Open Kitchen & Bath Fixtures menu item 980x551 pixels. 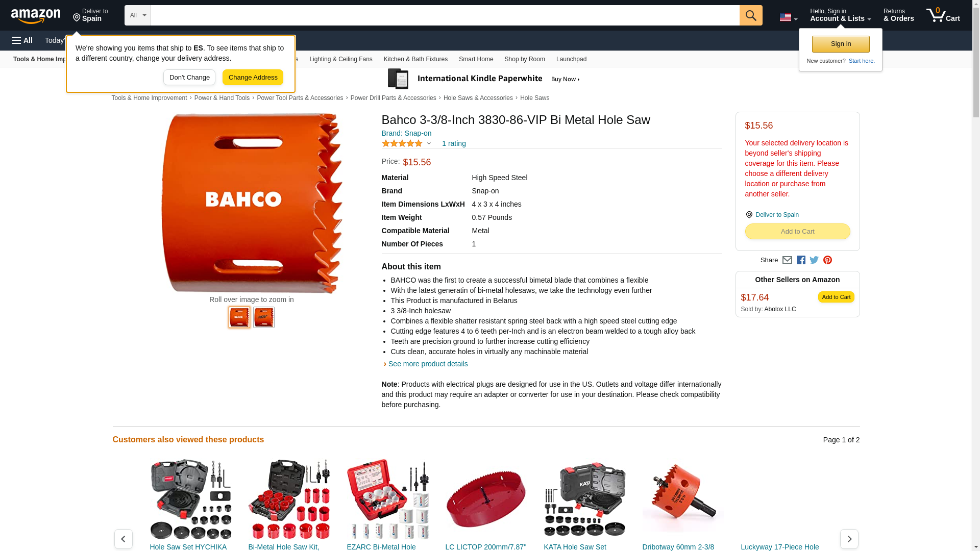click(x=415, y=59)
